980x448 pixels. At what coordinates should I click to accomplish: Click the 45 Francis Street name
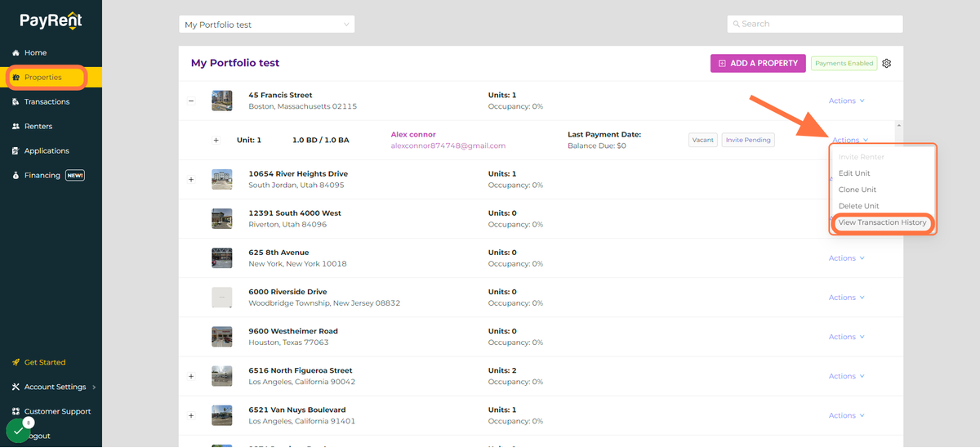(x=280, y=95)
